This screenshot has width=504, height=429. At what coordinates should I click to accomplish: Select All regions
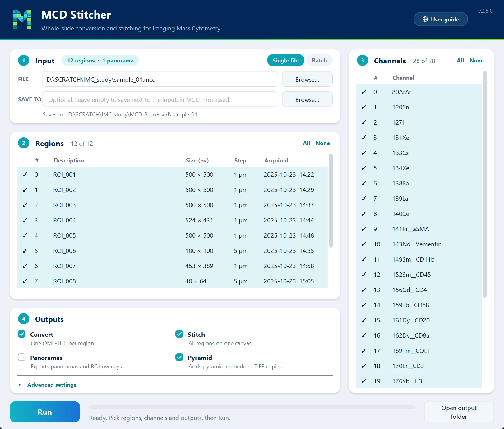tap(307, 143)
